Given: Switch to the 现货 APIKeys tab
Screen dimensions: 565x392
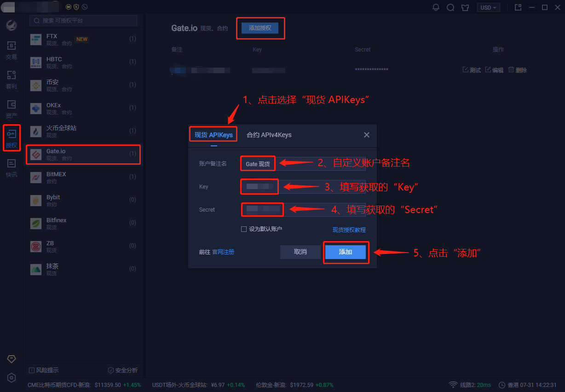Looking at the screenshot, I should [x=213, y=135].
